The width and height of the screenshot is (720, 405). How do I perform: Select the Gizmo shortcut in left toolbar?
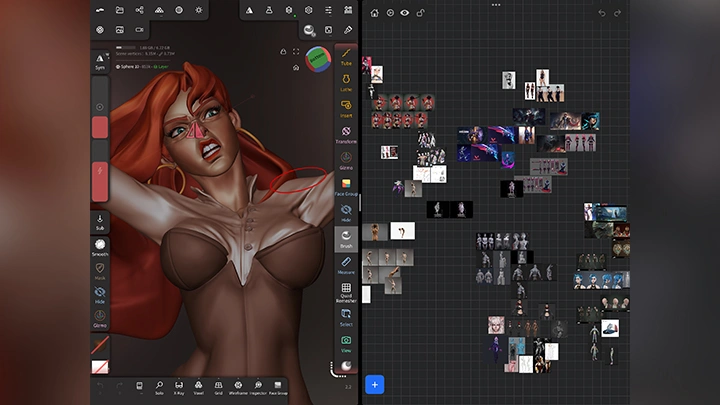pyautogui.click(x=100, y=319)
